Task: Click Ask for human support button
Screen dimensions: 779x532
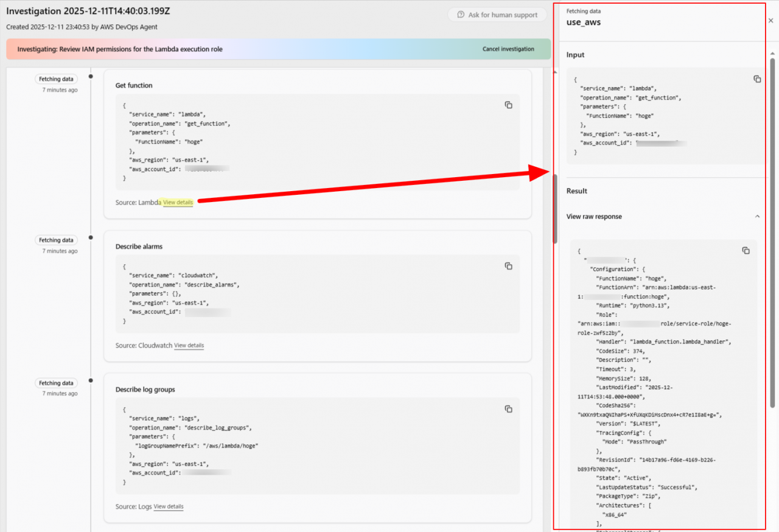Action: [x=497, y=15]
